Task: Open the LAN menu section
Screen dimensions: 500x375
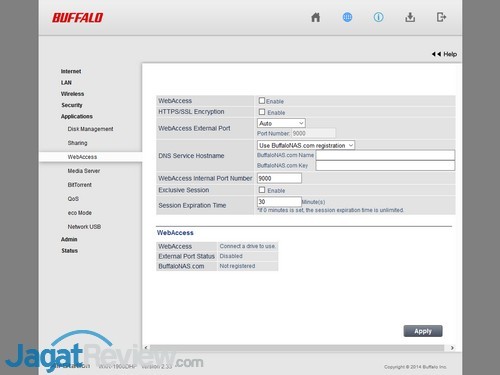Action: tap(66, 83)
